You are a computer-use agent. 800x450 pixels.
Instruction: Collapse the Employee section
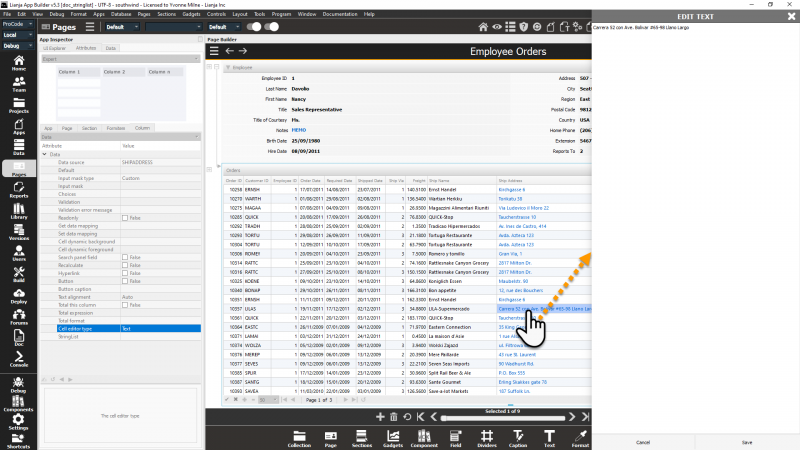click(216, 67)
